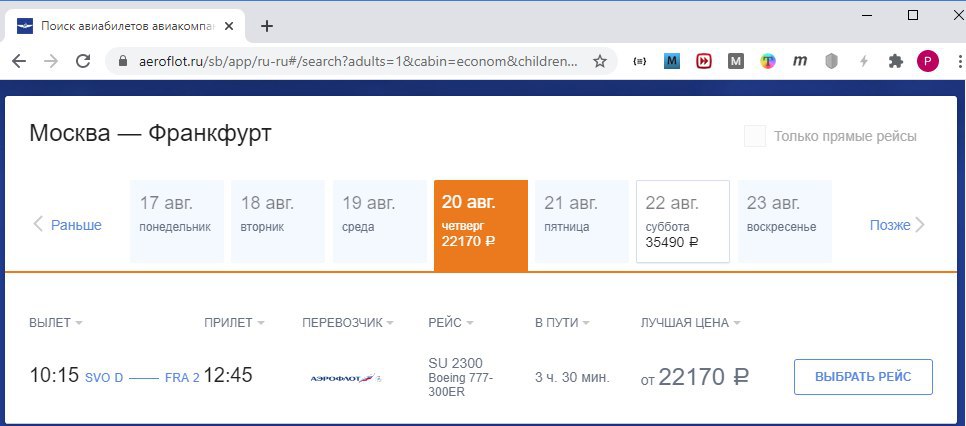This screenshot has height=426, width=966.
Task: Click the red double-arrow extension icon
Action: (704, 61)
